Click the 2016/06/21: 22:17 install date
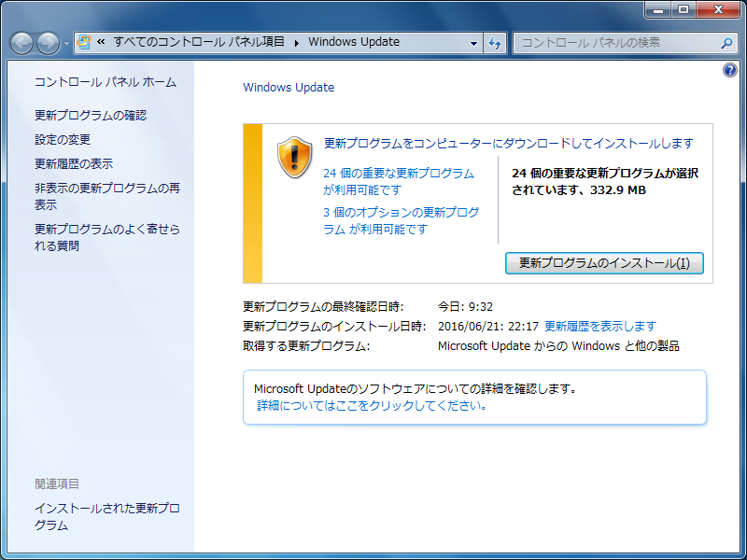 (488, 326)
